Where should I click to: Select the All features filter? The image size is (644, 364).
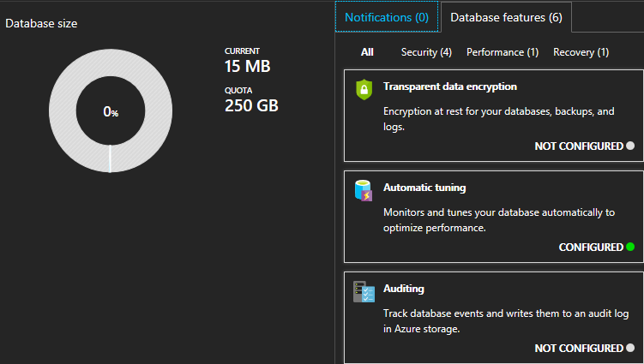point(367,52)
